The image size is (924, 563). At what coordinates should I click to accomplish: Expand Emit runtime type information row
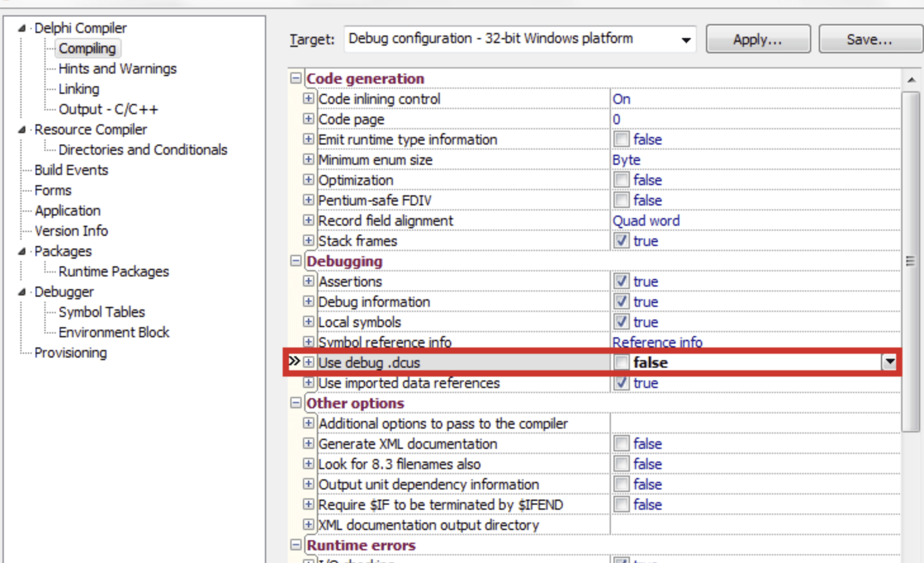pos(309,139)
